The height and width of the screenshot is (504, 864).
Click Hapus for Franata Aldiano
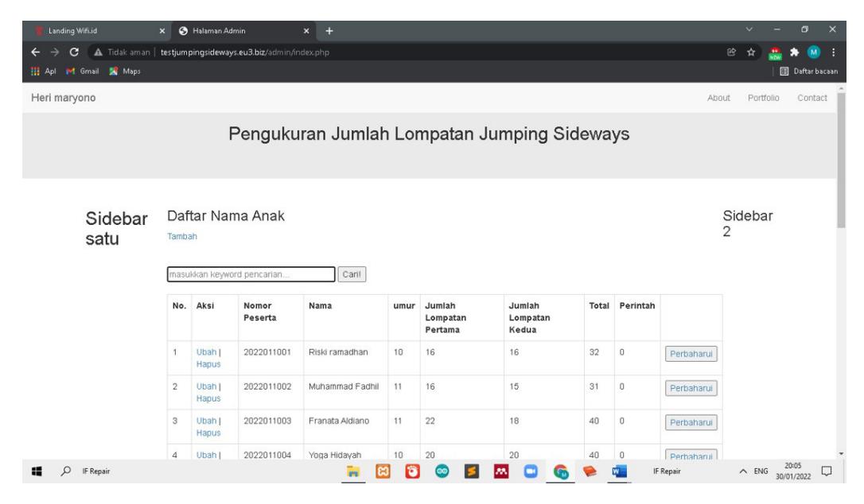[x=208, y=433]
